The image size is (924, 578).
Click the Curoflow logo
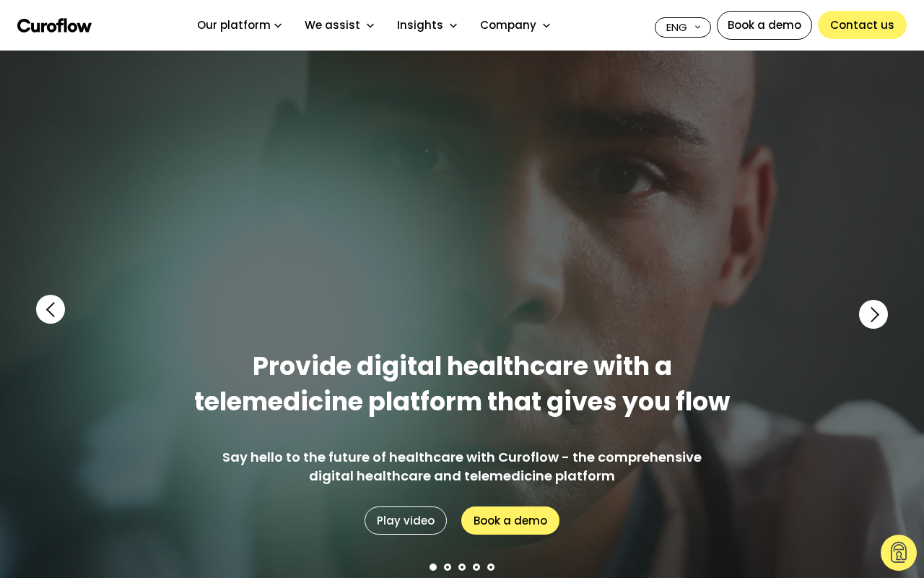[54, 25]
